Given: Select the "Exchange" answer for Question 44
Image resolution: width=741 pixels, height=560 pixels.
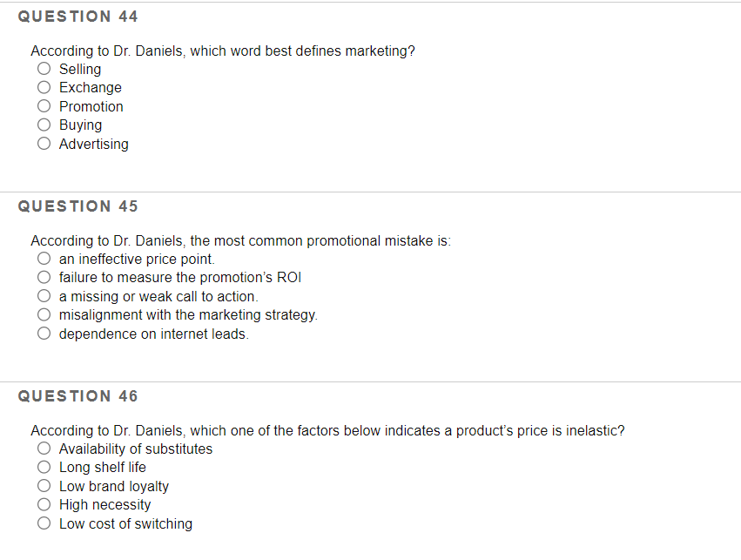Looking at the screenshot, I should pos(44,86).
